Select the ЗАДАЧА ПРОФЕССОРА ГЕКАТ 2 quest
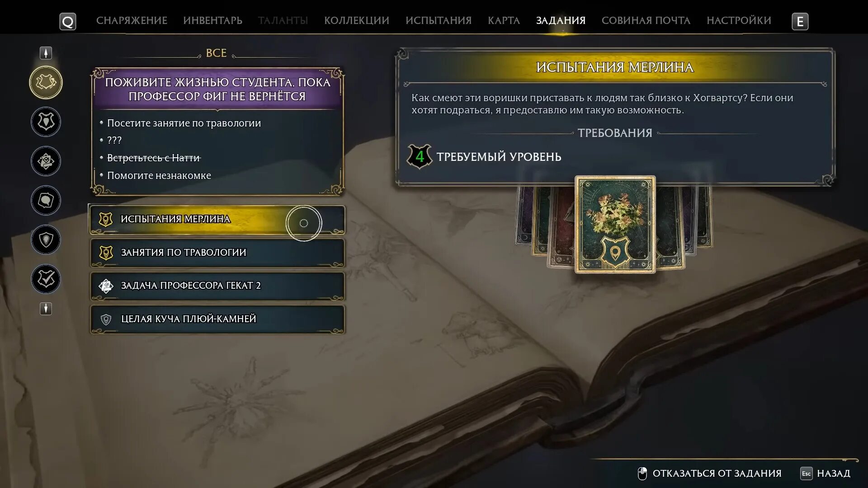Viewport: 868px width, 488px height. pos(217,286)
